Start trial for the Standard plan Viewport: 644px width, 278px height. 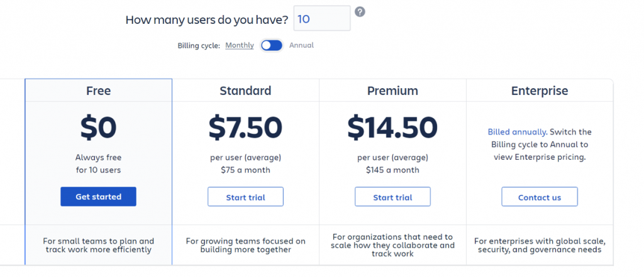(x=245, y=197)
